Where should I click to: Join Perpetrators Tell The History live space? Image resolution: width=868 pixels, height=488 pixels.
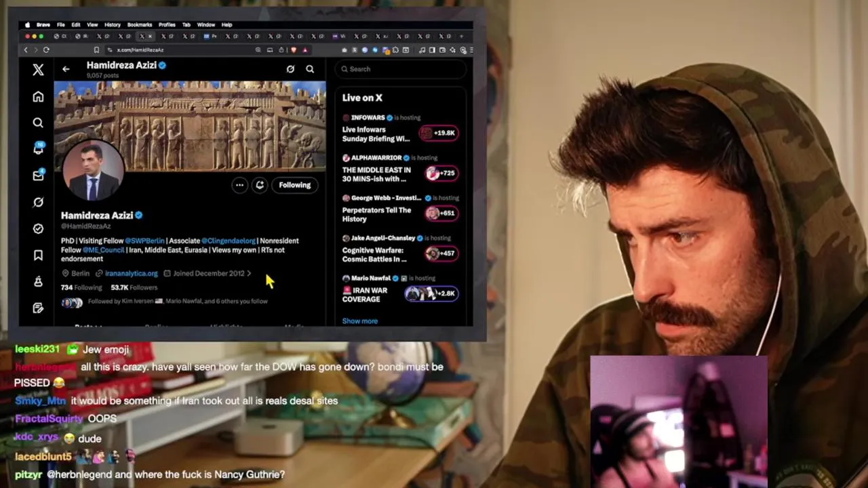441,213
